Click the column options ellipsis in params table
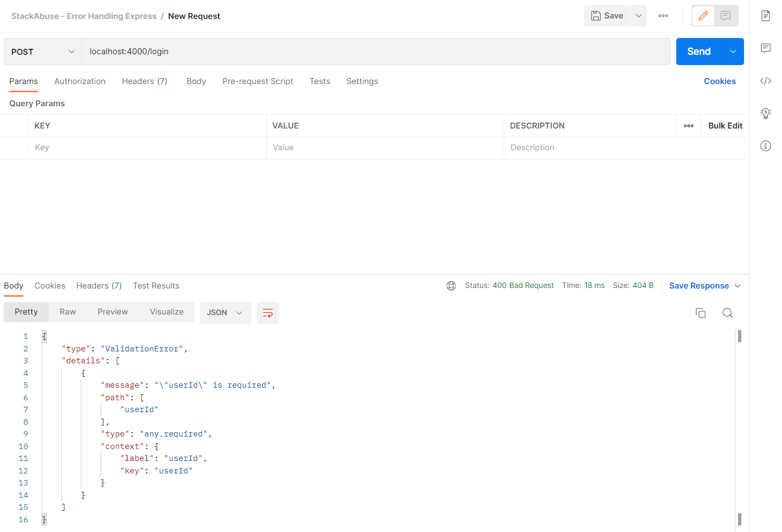This screenshot has width=782, height=532. click(689, 126)
